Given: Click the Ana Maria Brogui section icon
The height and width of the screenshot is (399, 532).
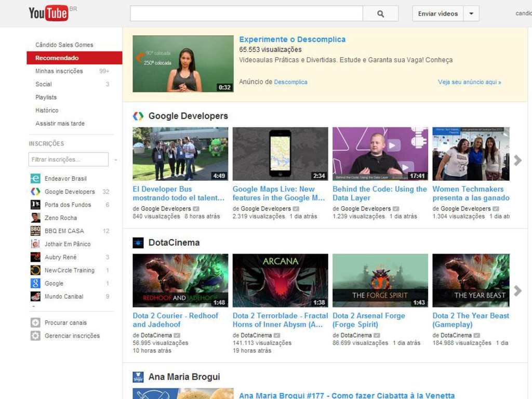Looking at the screenshot, I should coord(138,377).
